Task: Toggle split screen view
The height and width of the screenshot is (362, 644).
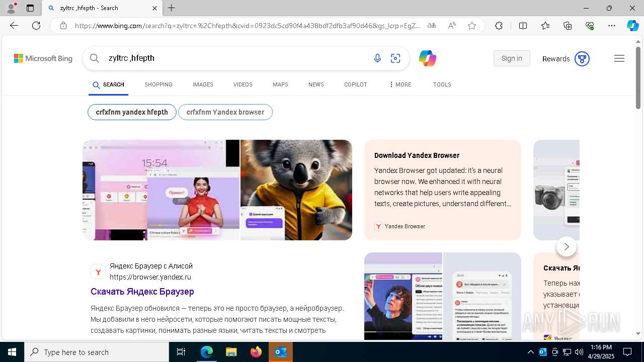Action: [x=523, y=26]
